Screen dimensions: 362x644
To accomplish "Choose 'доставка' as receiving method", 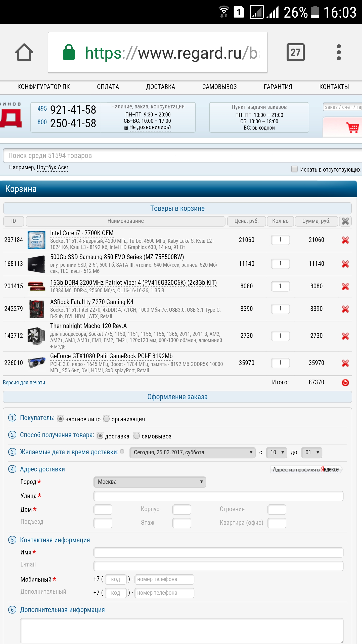I will [100, 436].
